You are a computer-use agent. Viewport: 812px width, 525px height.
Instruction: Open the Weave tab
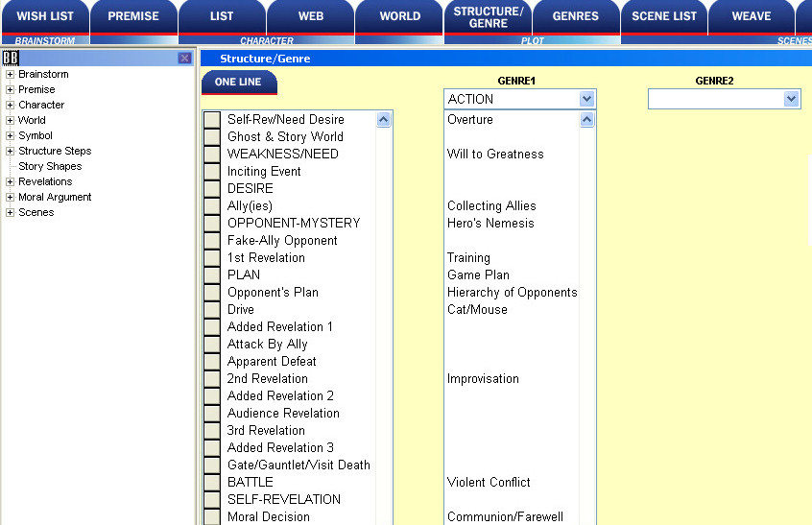(x=752, y=16)
